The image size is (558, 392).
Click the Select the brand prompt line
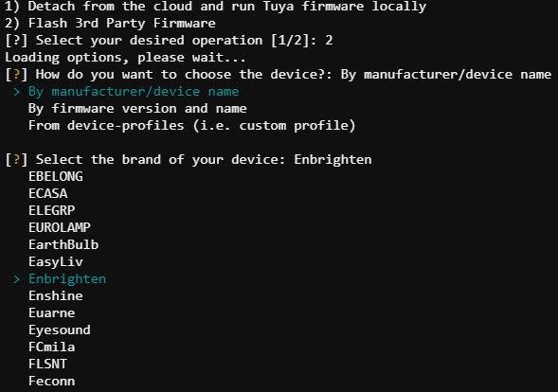click(189, 160)
